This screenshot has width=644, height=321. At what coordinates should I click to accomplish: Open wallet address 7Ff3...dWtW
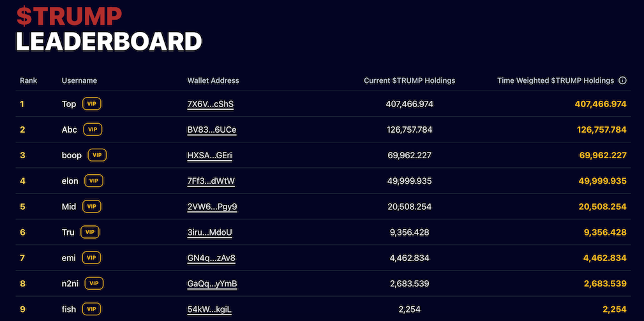pyautogui.click(x=211, y=181)
